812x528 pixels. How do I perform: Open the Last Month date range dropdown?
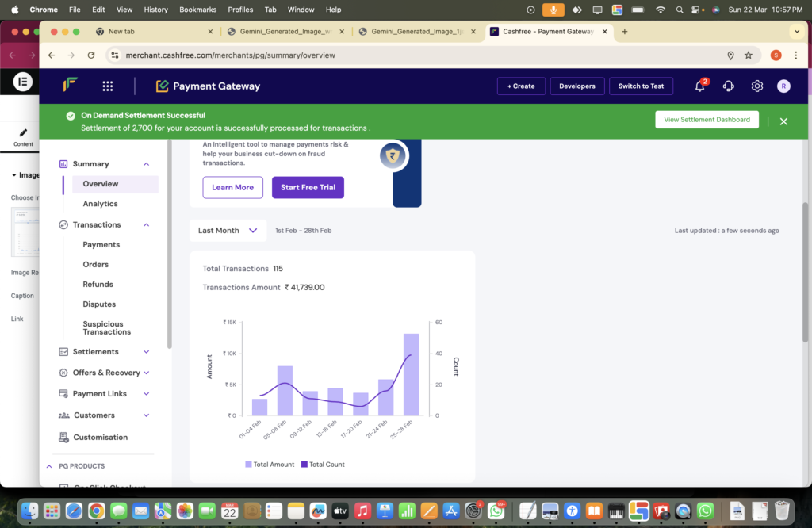[x=228, y=231]
